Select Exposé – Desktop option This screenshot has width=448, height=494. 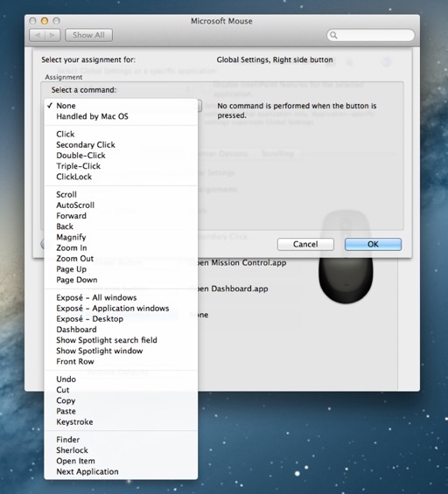coord(121,319)
